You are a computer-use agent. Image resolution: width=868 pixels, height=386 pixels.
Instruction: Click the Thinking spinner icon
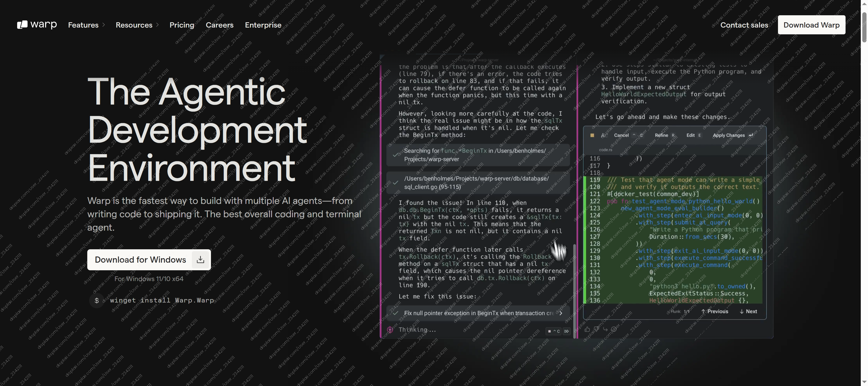390,330
